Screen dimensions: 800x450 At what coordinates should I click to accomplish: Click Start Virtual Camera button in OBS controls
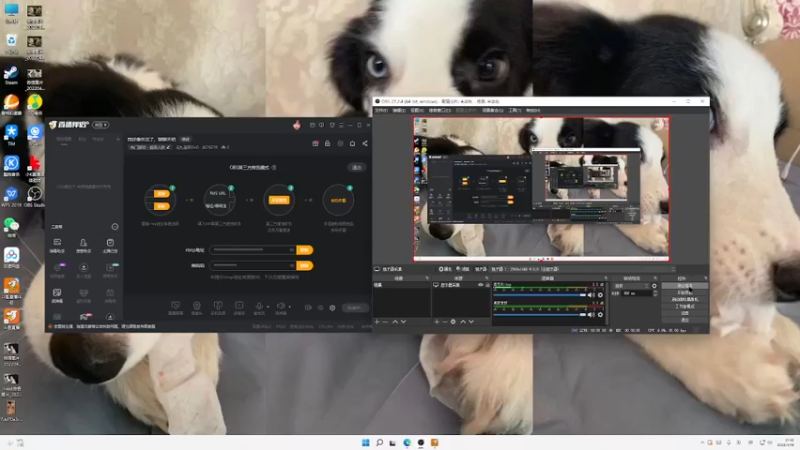pos(685,299)
